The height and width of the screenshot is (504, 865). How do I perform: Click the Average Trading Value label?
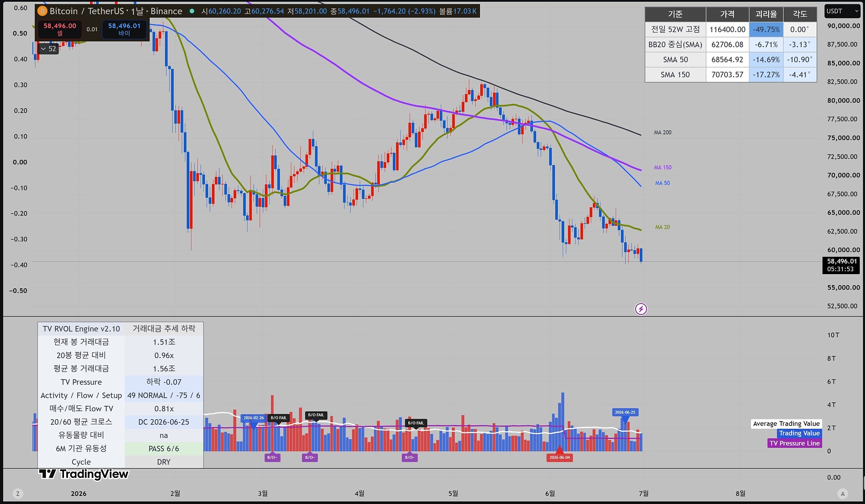[786, 423]
